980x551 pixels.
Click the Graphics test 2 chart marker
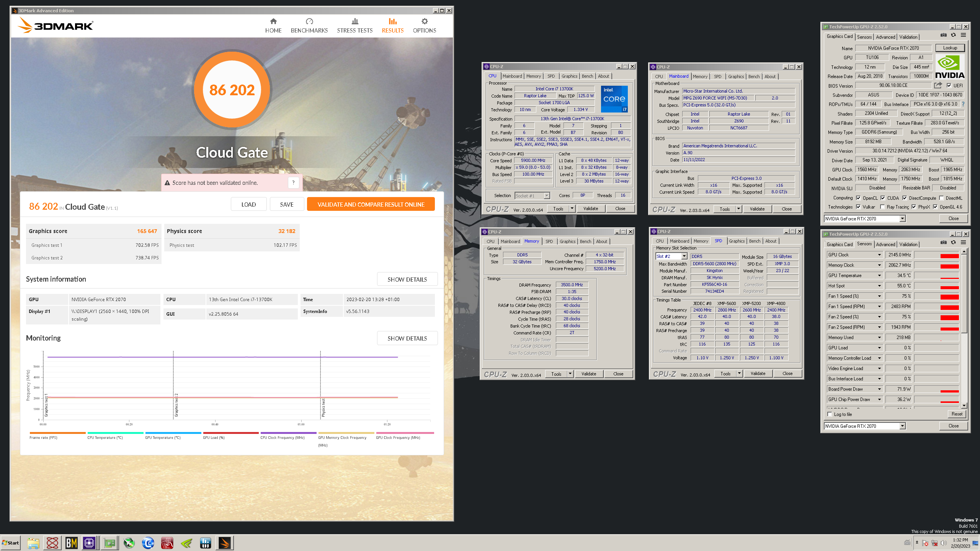point(176,405)
